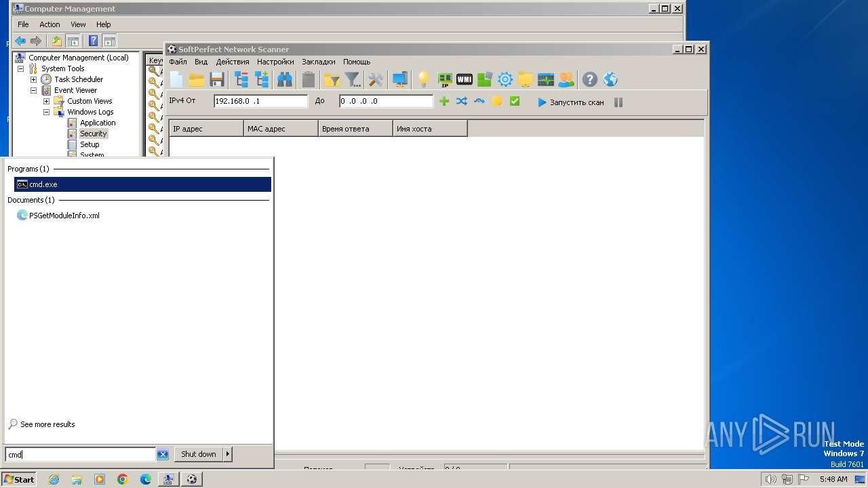The height and width of the screenshot is (488, 868).
Task: Create new scan list in Network Scanner
Action: click(x=176, y=80)
